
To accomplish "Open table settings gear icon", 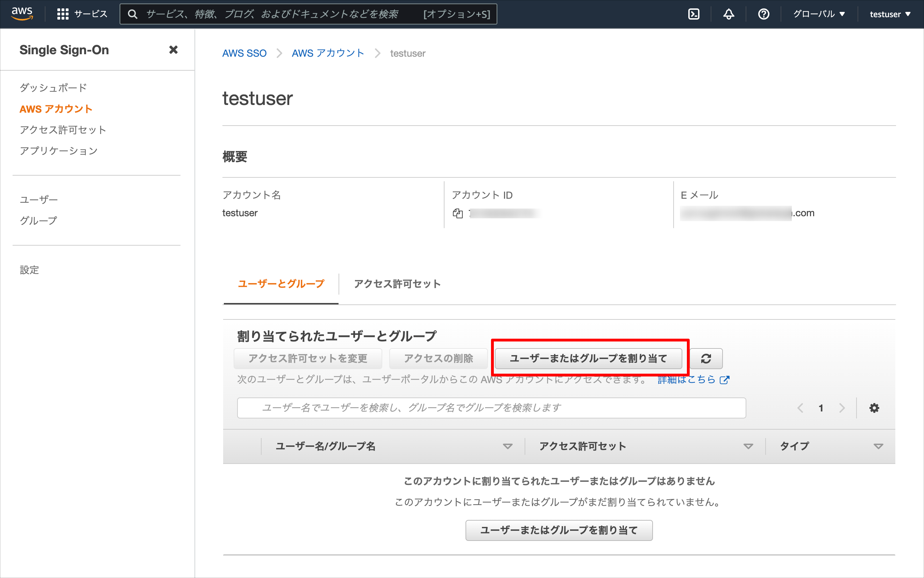I will 874,408.
